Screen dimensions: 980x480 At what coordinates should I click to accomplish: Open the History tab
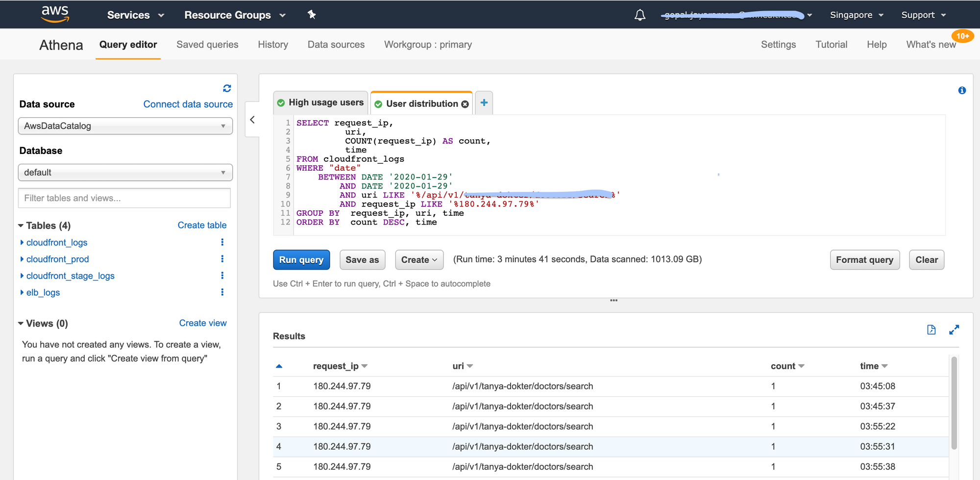pos(273,45)
